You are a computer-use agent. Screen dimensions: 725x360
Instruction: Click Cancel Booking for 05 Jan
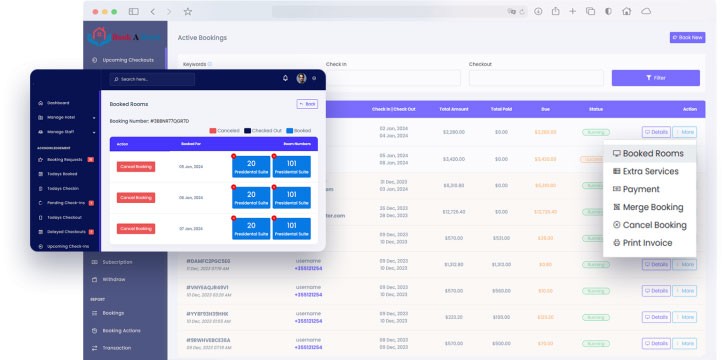(136, 166)
